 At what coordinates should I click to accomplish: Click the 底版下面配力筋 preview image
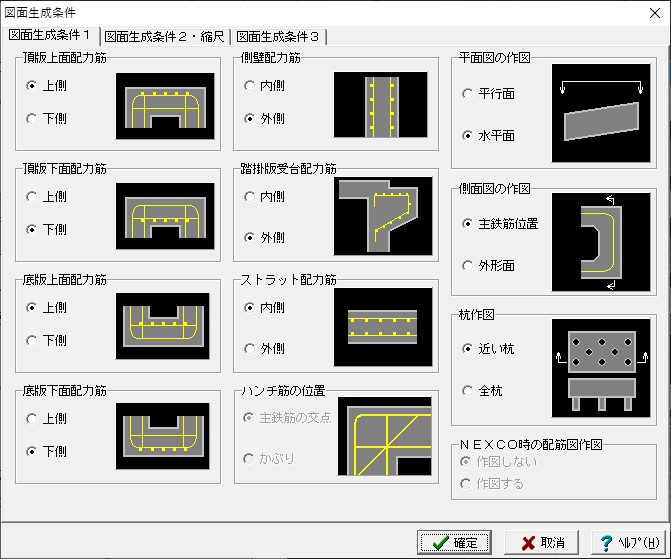point(163,436)
